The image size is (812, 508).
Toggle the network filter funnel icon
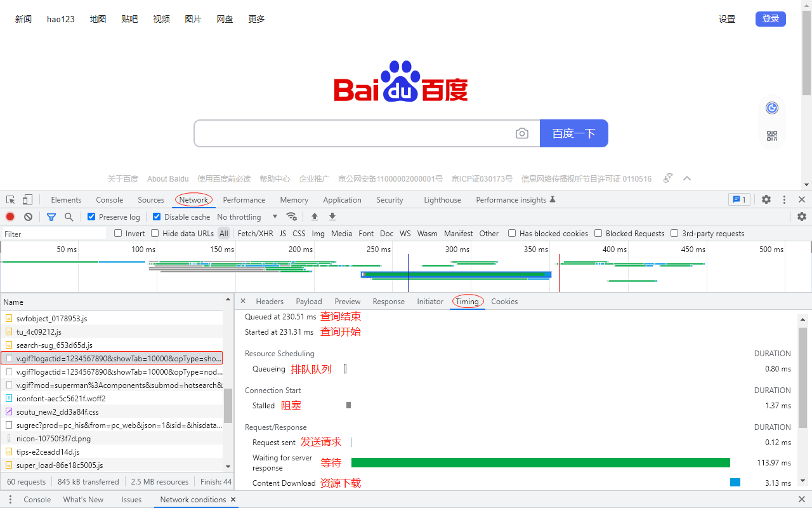51,217
